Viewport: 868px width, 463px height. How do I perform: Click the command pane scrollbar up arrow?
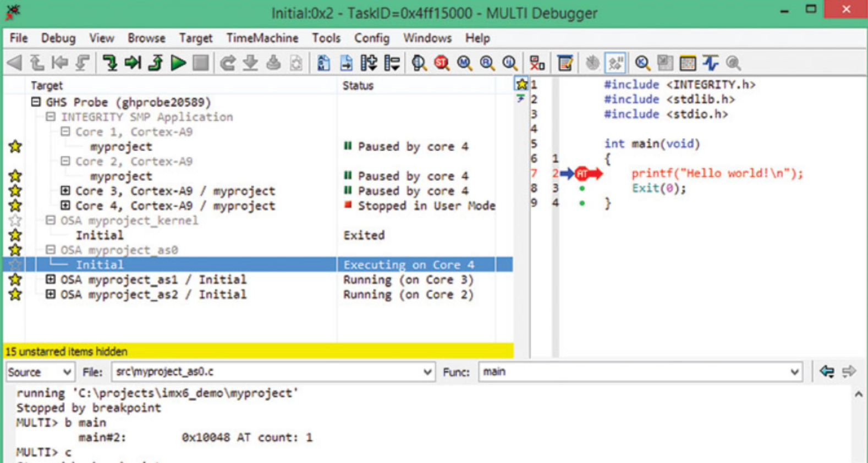tap(859, 394)
